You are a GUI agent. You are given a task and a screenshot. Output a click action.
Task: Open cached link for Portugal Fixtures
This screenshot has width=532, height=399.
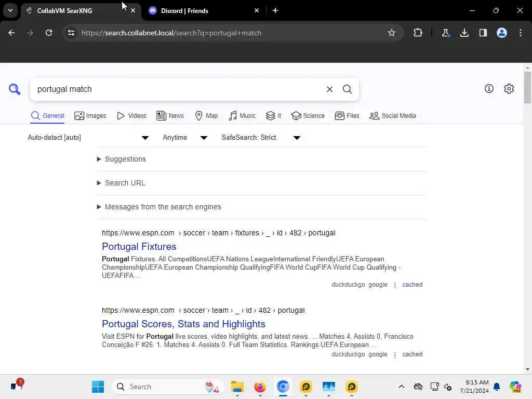coord(412,285)
